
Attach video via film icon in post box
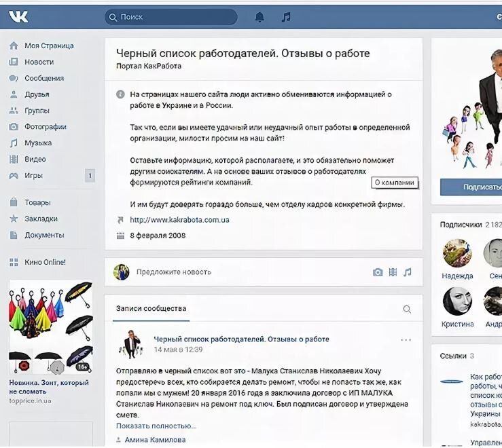[x=393, y=272]
